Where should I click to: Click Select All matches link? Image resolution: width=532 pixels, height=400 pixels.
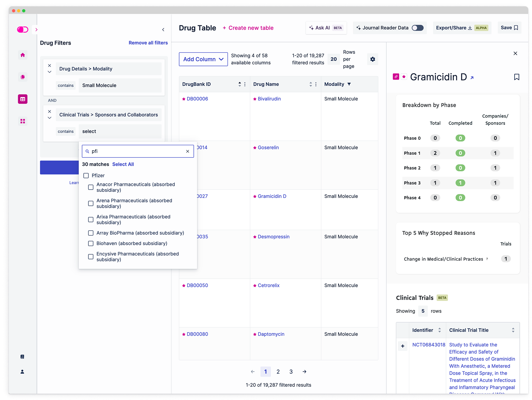pyautogui.click(x=123, y=164)
